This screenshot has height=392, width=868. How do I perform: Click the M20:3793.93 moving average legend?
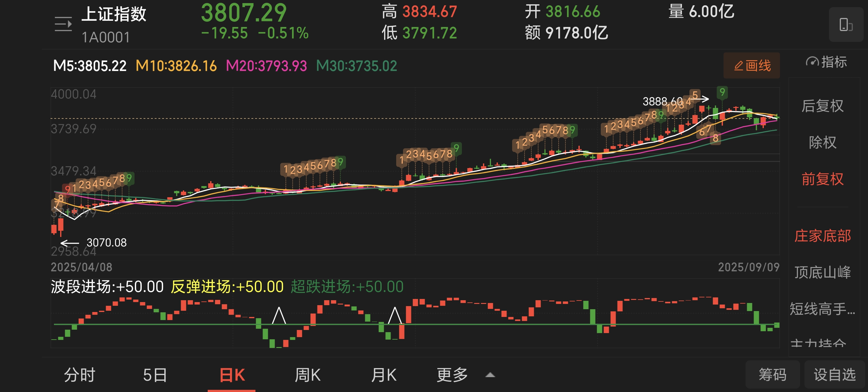[267, 66]
